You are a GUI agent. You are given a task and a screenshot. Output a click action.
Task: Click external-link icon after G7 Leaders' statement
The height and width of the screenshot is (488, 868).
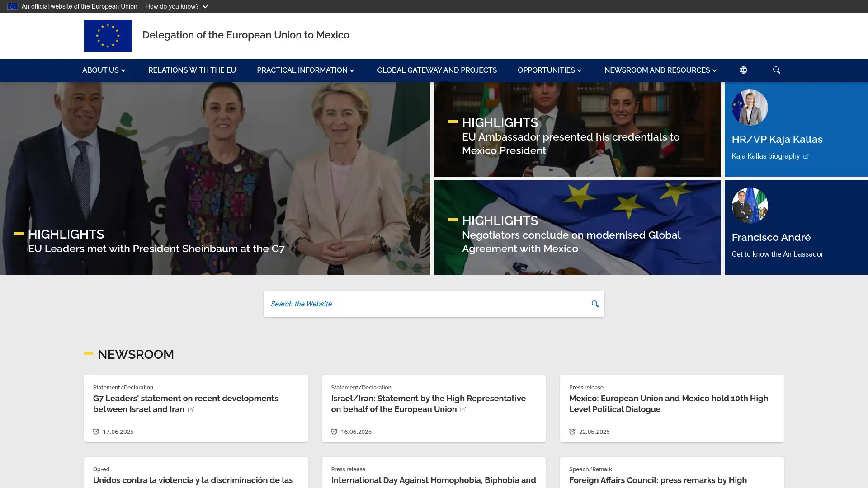pos(191,409)
